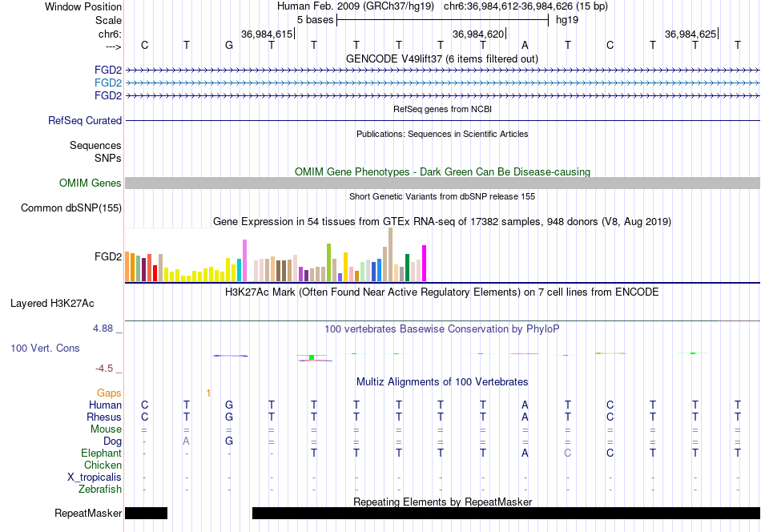Click the Rhesus species label
761x532 pixels.
tap(104, 417)
